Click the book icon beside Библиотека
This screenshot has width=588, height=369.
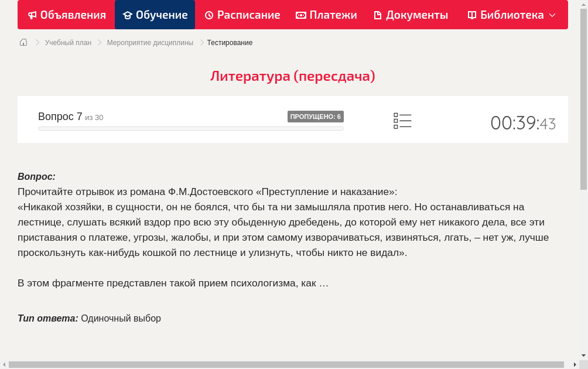(471, 15)
